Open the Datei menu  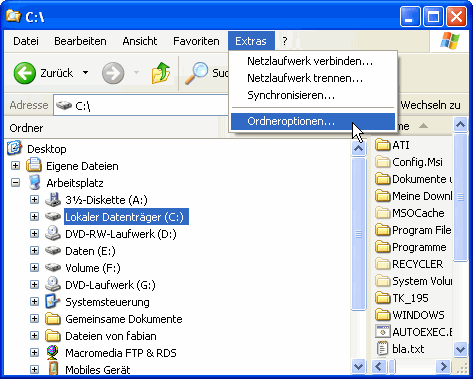(26, 41)
